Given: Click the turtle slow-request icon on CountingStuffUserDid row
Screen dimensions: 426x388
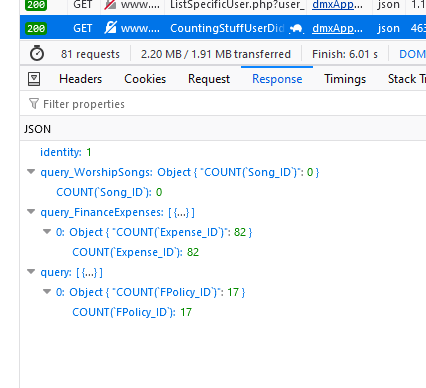Looking at the screenshot, I should click(x=296, y=29).
